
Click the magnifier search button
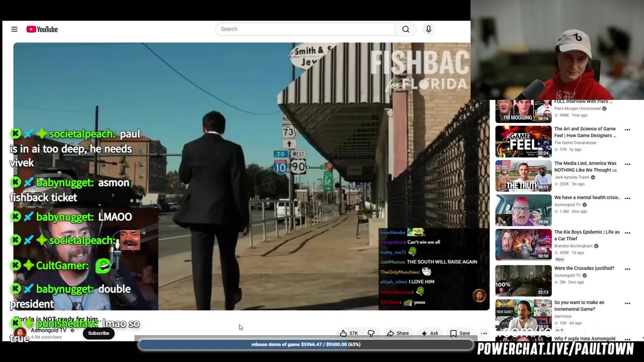[x=406, y=29]
